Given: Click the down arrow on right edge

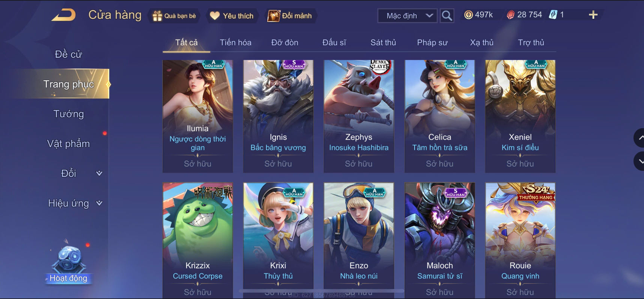Looking at the screenshot, I should coord(639,161).
